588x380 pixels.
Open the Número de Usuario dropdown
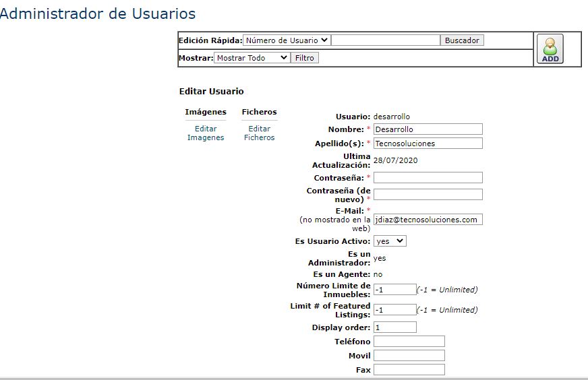(287, 40)
